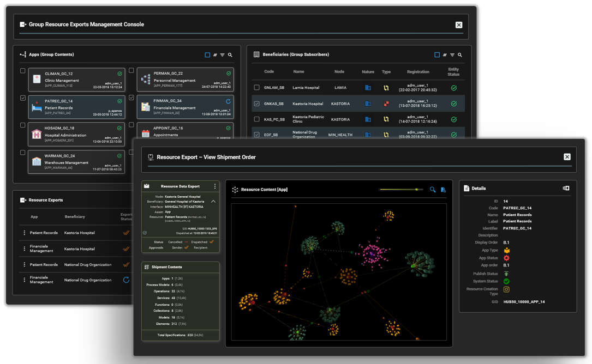Toggle the Details panel layout icon
592x364 pixels.
coord(566,188)
